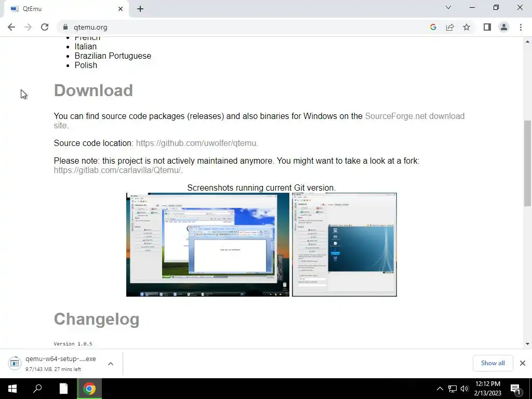Click the Brazilian Portuguese list item
Screen dimensions: 532x399
[113, 56]
